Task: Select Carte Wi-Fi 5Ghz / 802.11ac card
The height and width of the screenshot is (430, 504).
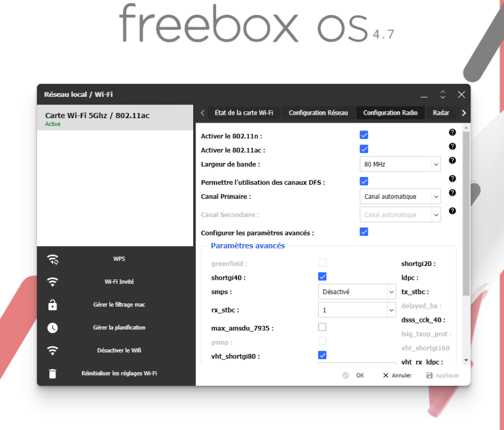Action: [x=115, y=118]
